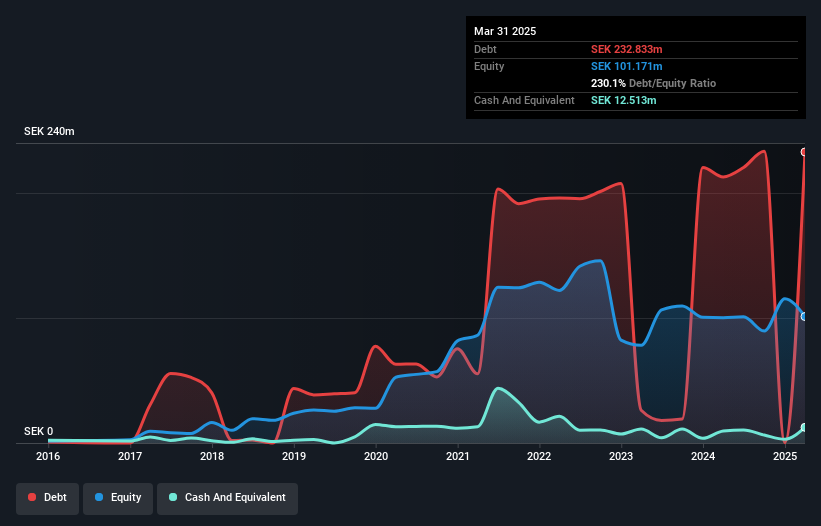Click the 2022 x-axis label
This screenshot has height=526, width=821.
click(539, 456)
